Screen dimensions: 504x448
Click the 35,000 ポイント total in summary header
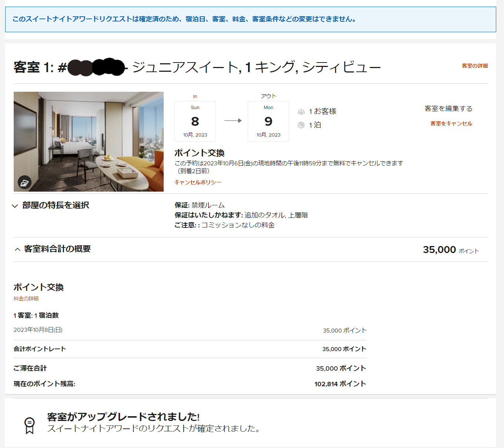coord(450,250)
